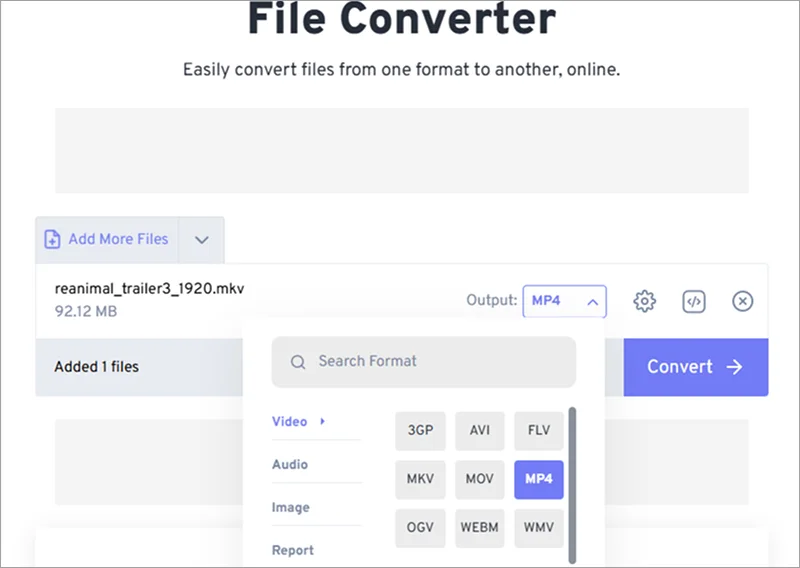Select the Image format category
800x568 pixels.
pos(290,507)
